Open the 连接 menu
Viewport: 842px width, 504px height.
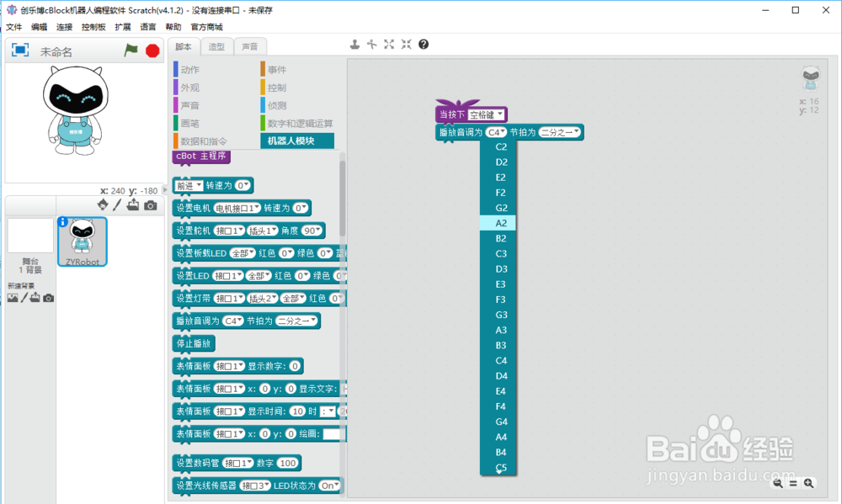click(x=64, y=26)
